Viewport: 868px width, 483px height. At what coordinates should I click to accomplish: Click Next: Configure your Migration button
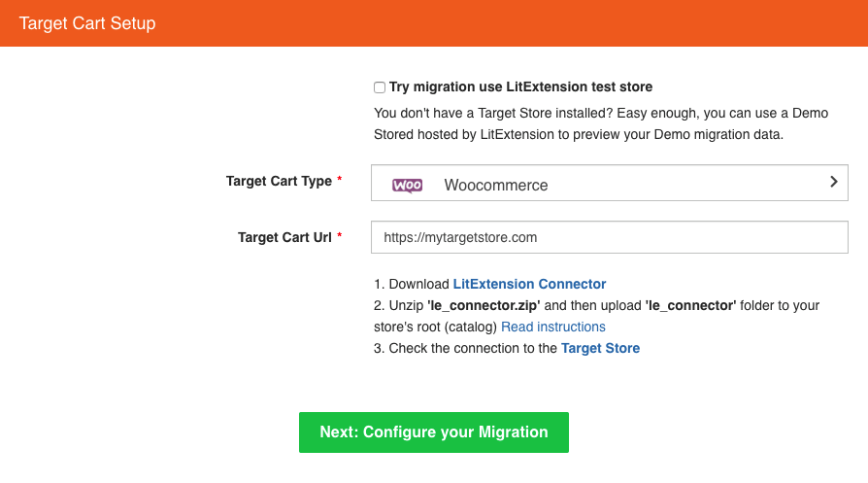[x=433, y=432]
